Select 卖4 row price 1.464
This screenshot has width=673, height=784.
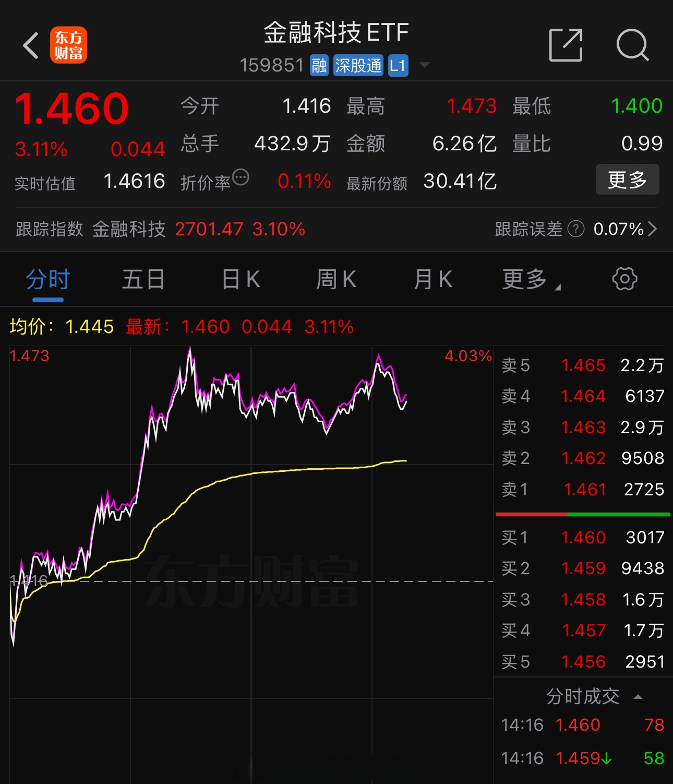[583, 396]
